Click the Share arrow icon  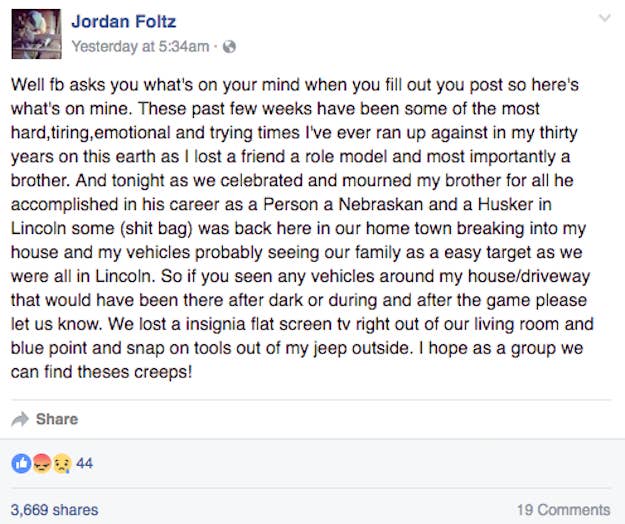20,419
